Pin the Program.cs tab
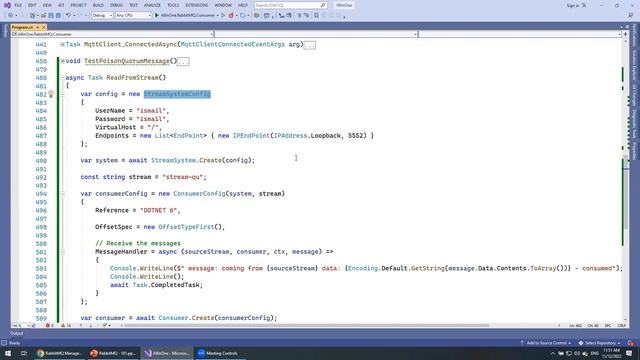Viewport: 640px width, 360px height. click(38, 27)
